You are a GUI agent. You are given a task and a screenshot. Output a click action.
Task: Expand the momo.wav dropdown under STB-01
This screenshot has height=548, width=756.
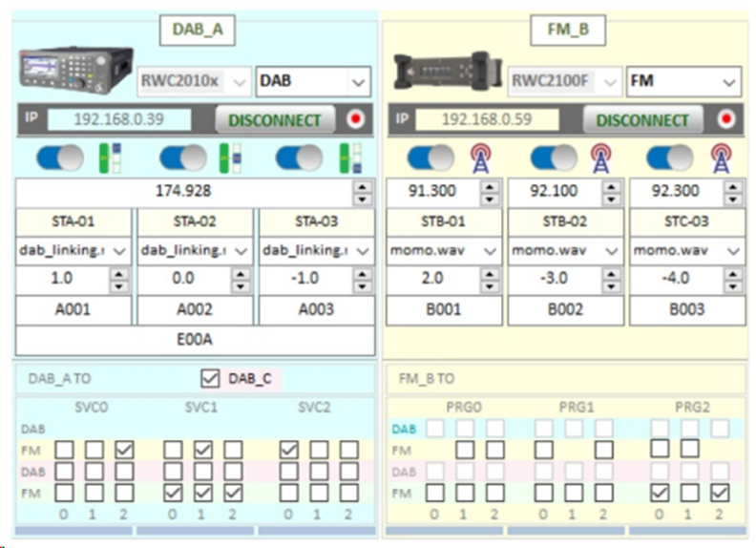(x=490, y=251)
